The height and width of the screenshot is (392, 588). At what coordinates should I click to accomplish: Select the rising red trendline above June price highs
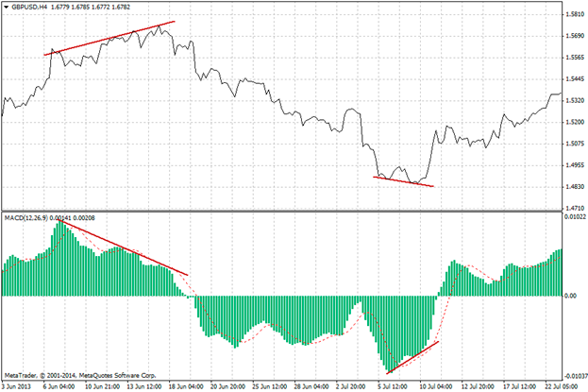pyautogui.click(x=109, y=38)
